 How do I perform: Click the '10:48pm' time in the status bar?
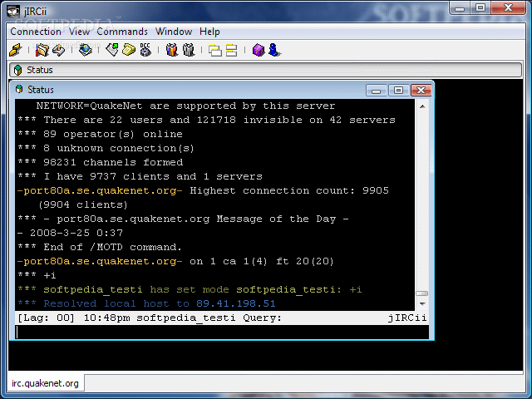tap(107, 318)
